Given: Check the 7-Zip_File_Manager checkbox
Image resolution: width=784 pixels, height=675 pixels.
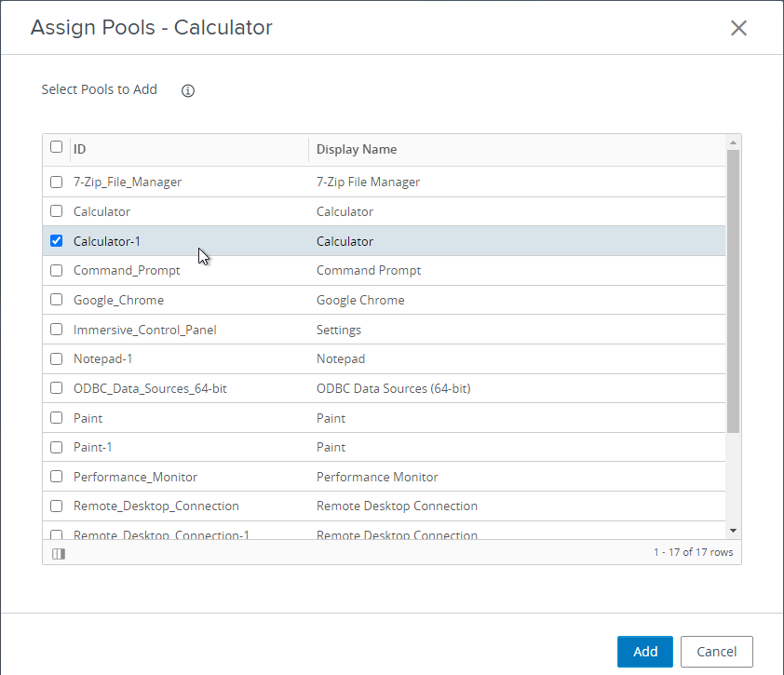Looking at the screenshot, I should tap(57, 182).
